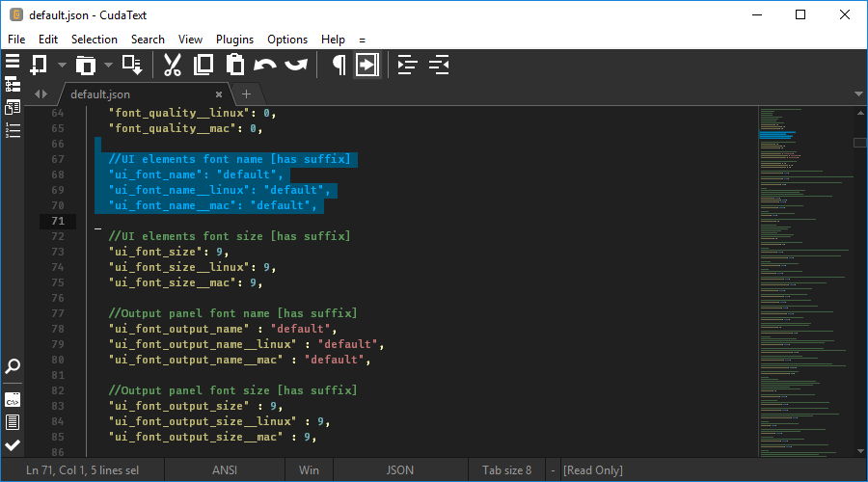
Task: Click the tab scroll arrows left of tabs
Action: [x=41, y=94]
